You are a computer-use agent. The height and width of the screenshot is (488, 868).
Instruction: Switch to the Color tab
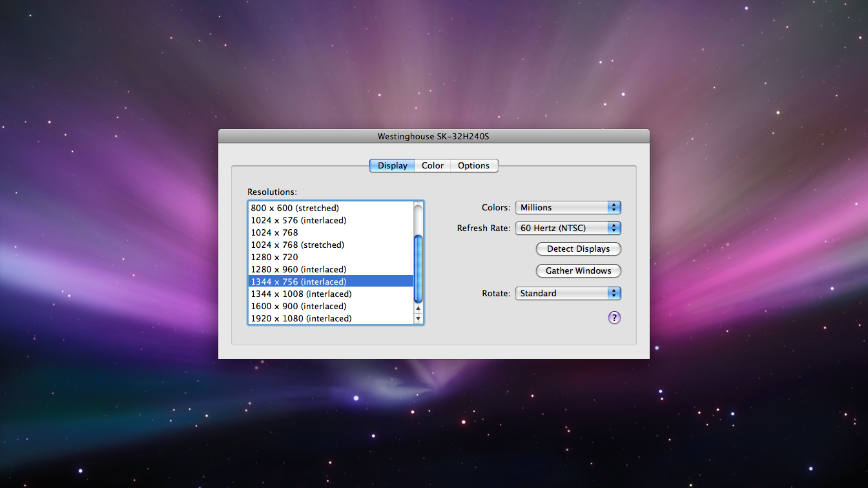point(432,166)
